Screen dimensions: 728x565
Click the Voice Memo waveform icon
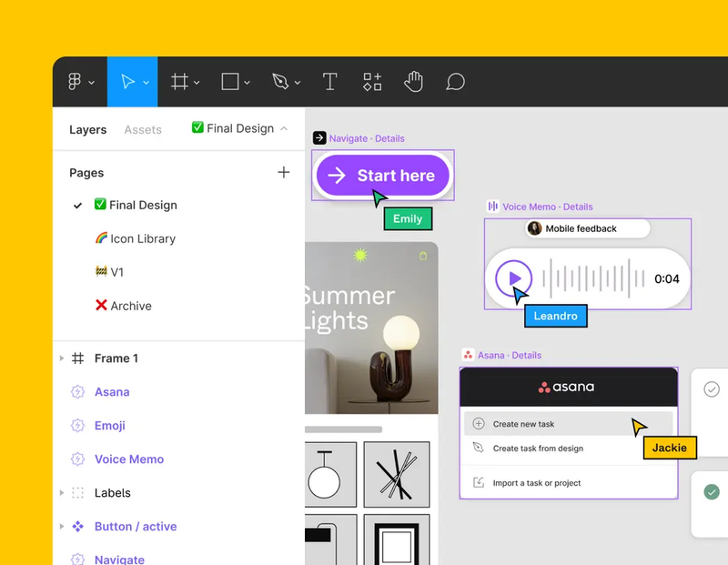point(492,206)
